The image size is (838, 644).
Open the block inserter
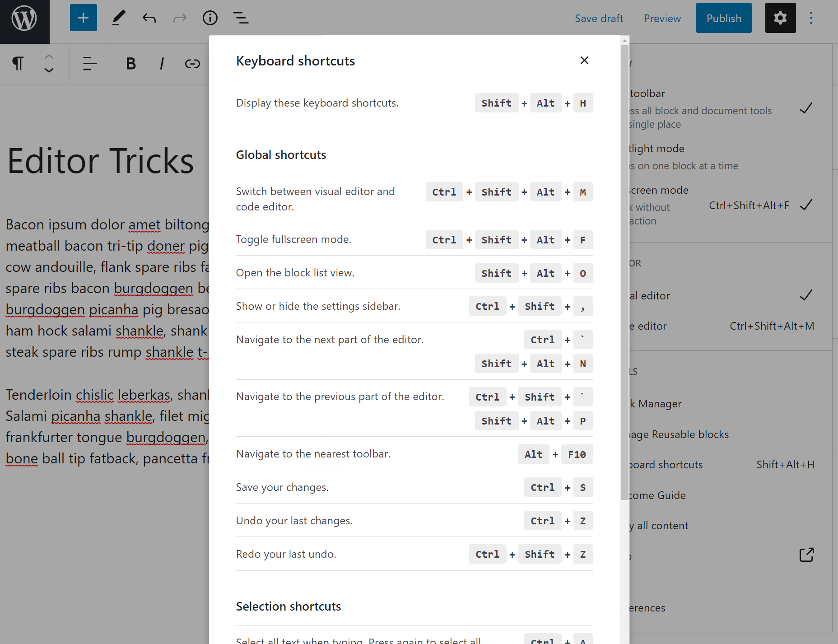[x=83, y=18]
